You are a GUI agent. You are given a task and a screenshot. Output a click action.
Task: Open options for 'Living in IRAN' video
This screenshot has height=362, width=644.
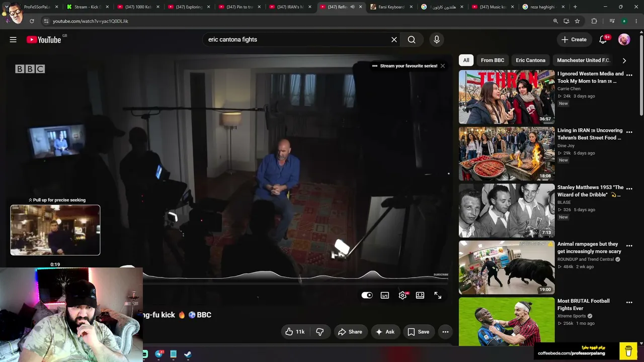(629, 132)
